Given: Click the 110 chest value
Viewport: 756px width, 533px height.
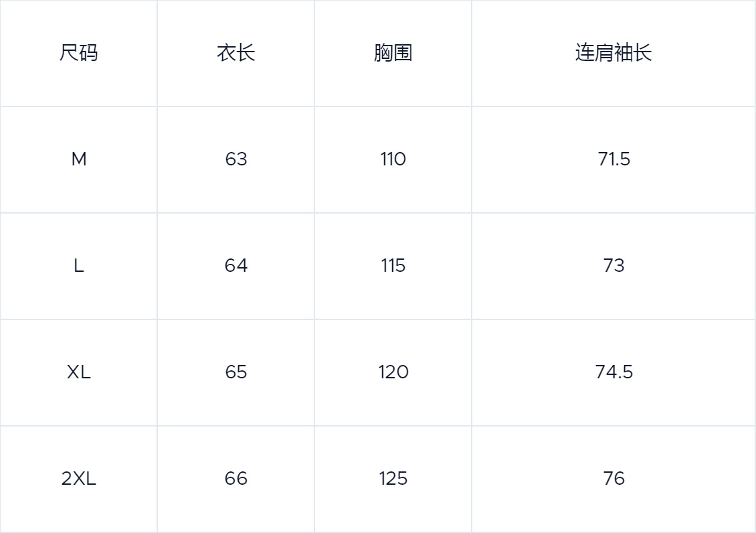Looking at the screenshot, I should pyautogui.click(x=393, y=159).
